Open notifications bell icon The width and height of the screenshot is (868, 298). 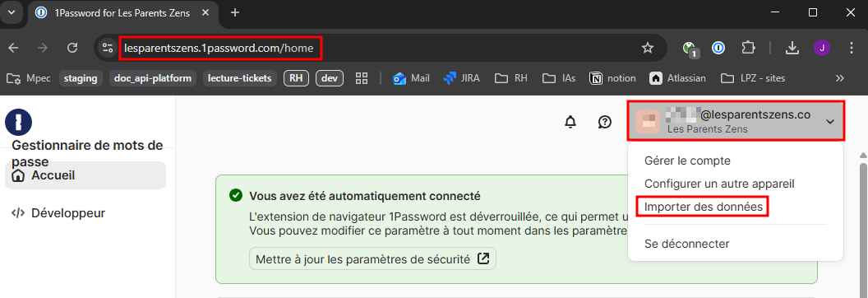click(x=570, y=122)
